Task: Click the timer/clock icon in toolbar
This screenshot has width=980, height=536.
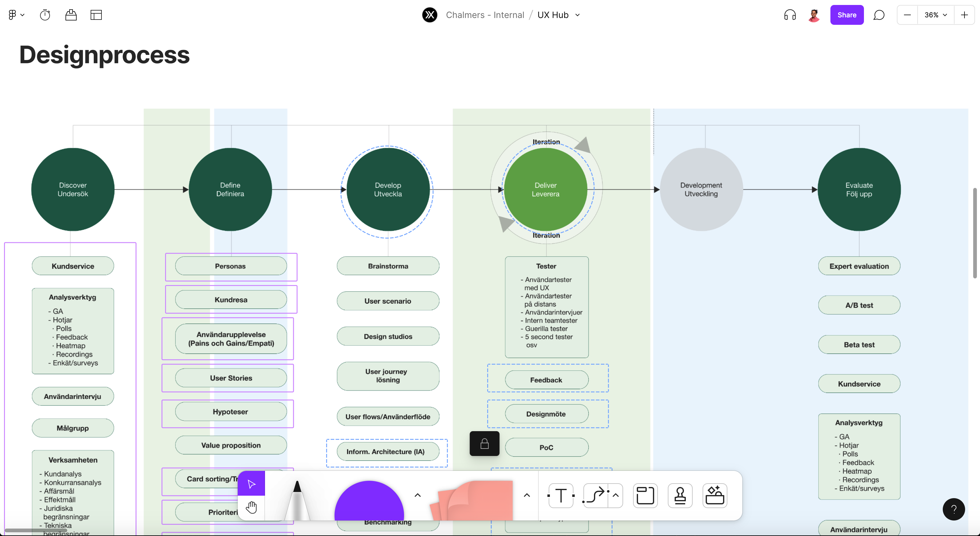Action: coord(45,15)
